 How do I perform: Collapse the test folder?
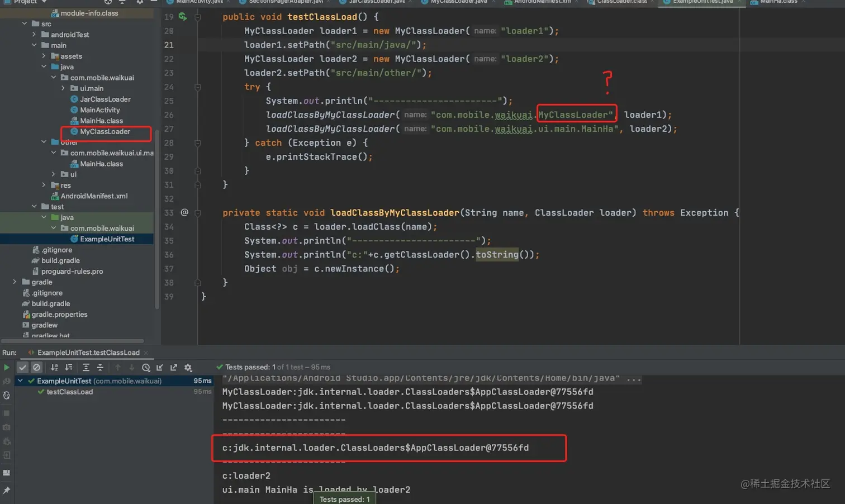[x=34, y=206]
